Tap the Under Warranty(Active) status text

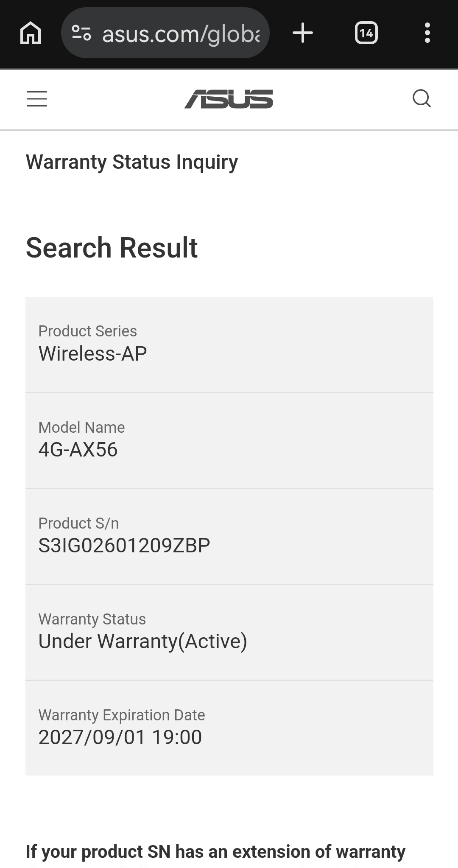pos(143,641)
